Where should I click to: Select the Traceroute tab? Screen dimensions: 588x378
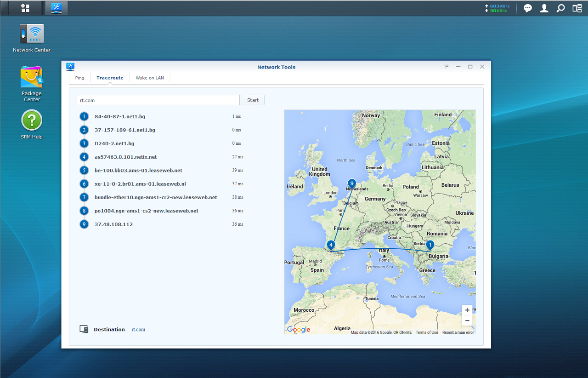click(110, 78)
